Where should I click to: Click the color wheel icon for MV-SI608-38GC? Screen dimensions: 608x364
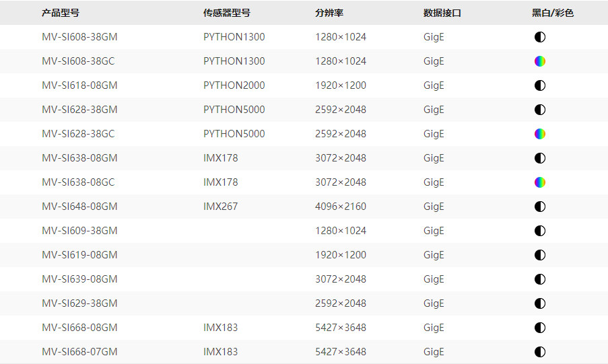coord(539,61)
